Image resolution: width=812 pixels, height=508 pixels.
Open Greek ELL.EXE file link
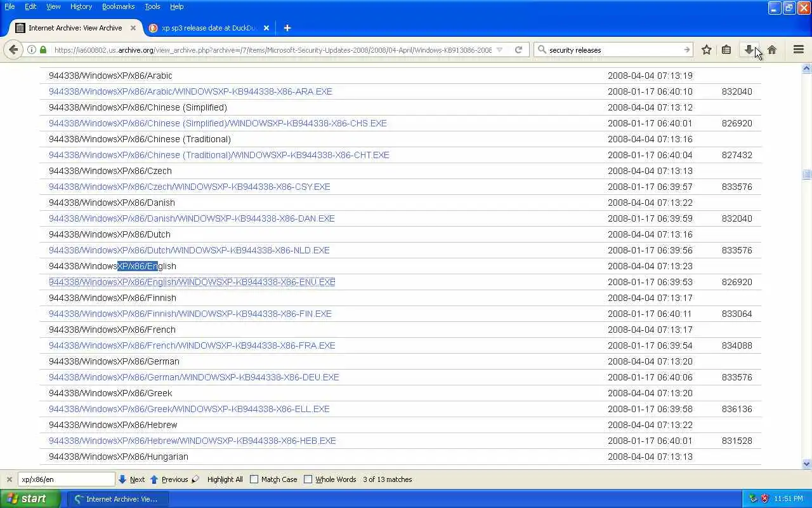coord(189,409)
